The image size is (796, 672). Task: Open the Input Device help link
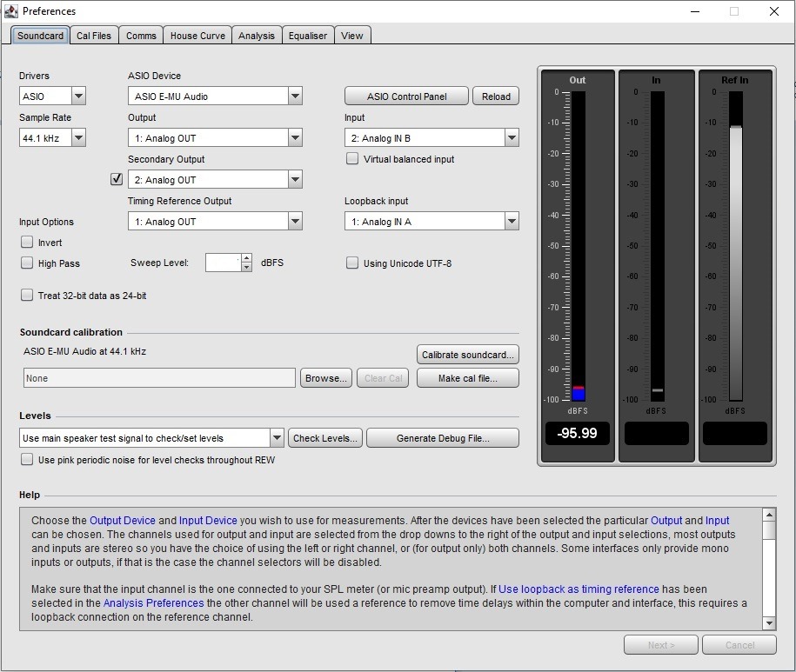pos(208,521)
